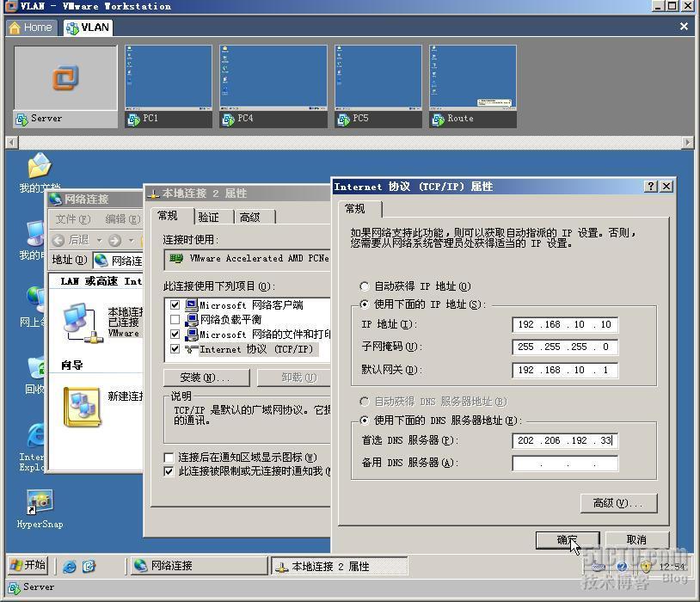Select the Route virtual machine thumbnail
This screenshot has width=700, height=602.
pyautogui.click(x=473, y=87)
